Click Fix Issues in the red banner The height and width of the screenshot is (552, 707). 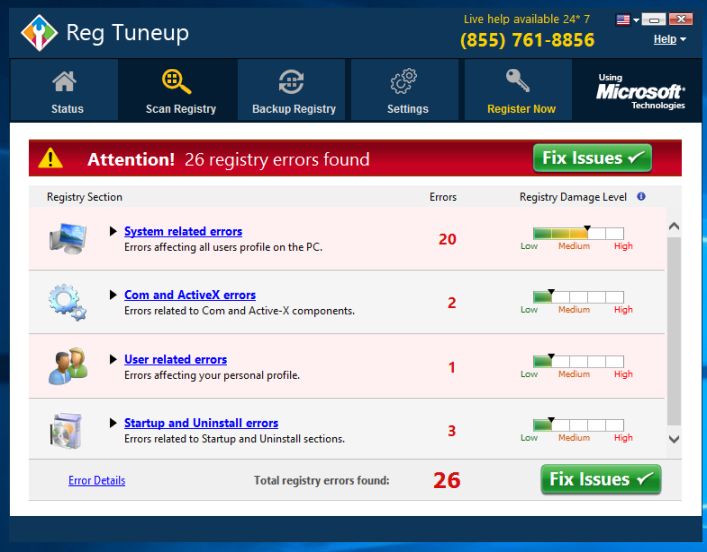tap(592, 158)
